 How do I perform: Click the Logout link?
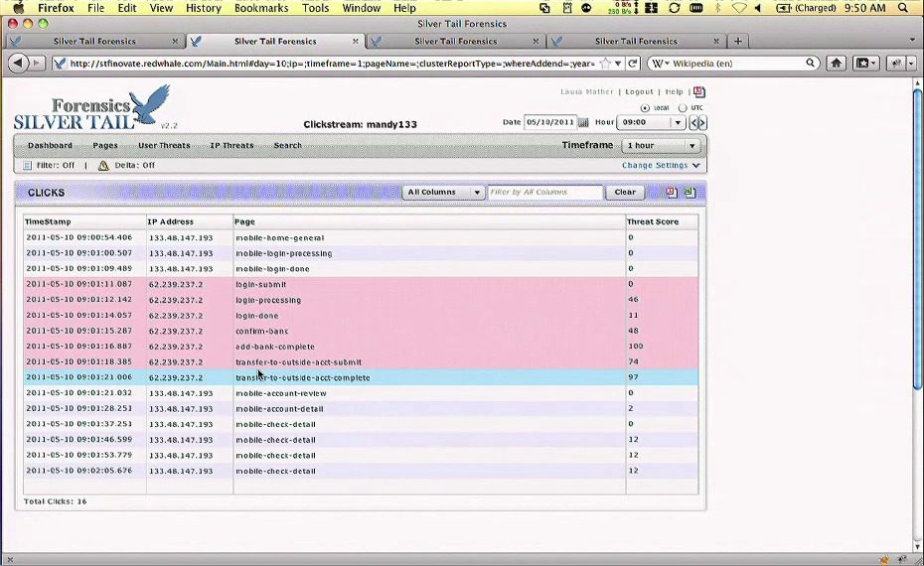point(639,92)
